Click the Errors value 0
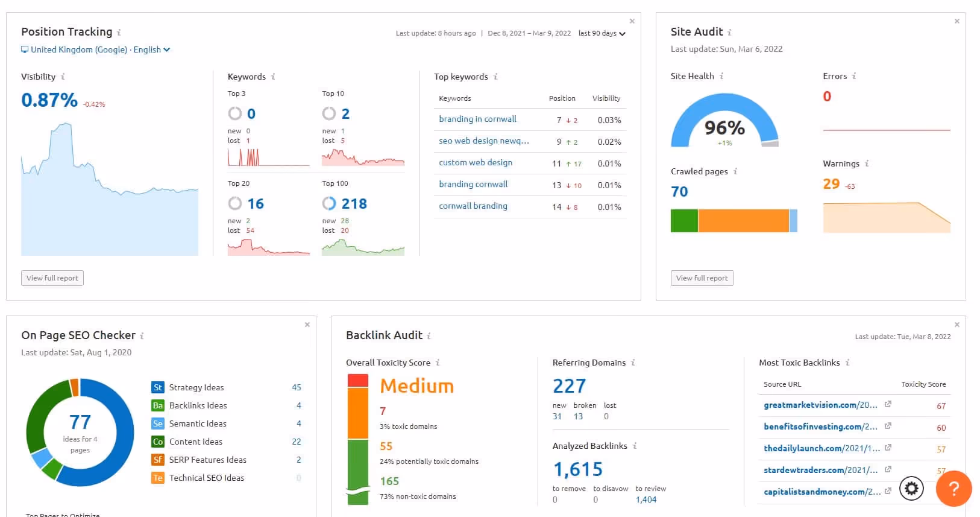Image resolution: width=980 pixels, height=517 pixels. point(827,97)
